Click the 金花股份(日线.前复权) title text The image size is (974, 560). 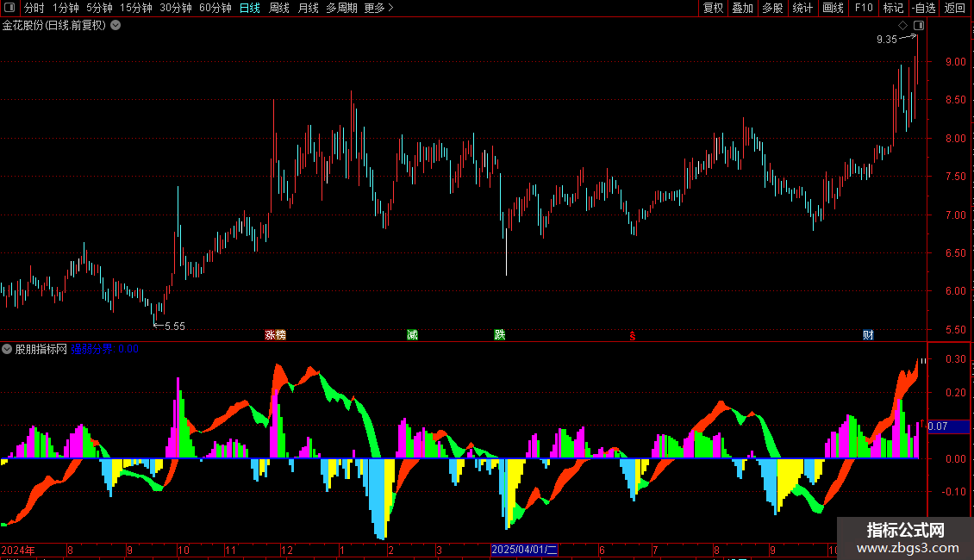(54, 26)
